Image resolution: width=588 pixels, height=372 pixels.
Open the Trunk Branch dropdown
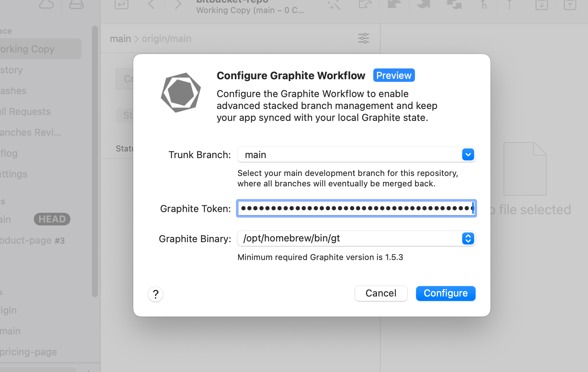(x=468, y=155)
